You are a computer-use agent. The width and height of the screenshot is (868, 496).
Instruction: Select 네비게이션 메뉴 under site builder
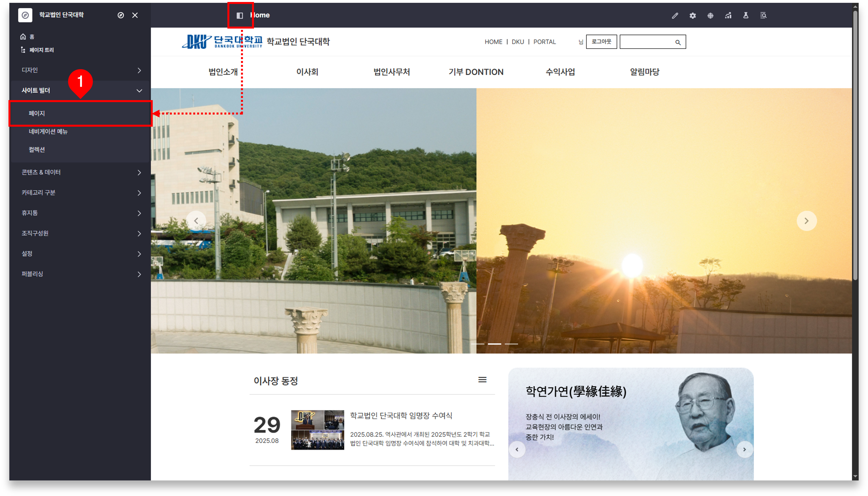[x=48, y=131]
